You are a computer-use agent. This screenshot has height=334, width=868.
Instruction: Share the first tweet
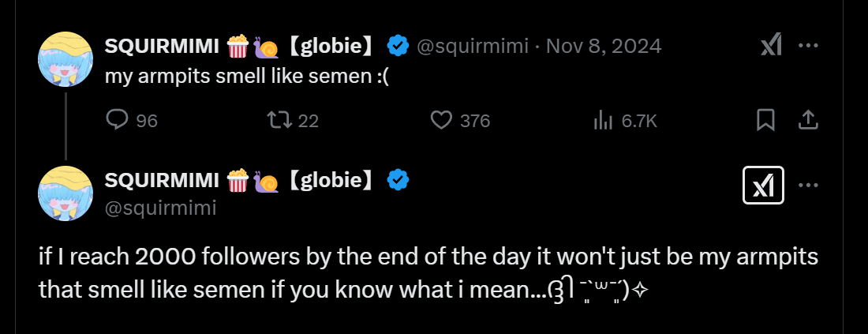[x=807, y=120]
